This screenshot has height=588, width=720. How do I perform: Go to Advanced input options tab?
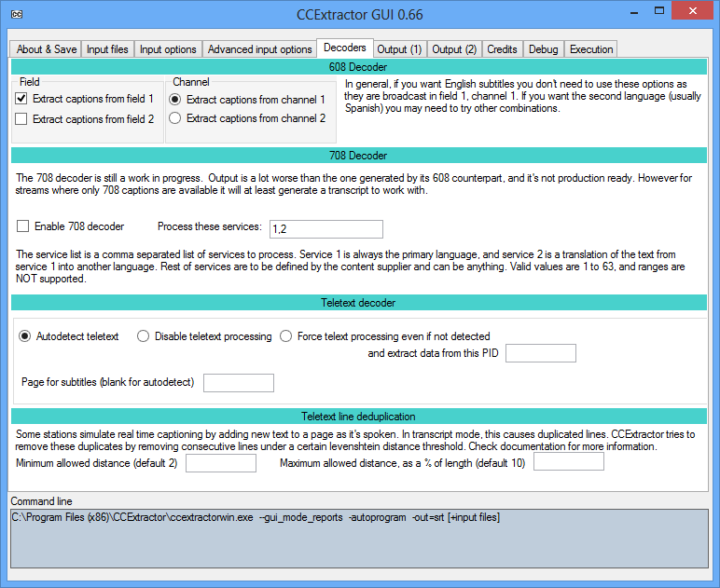pos(259,49)
